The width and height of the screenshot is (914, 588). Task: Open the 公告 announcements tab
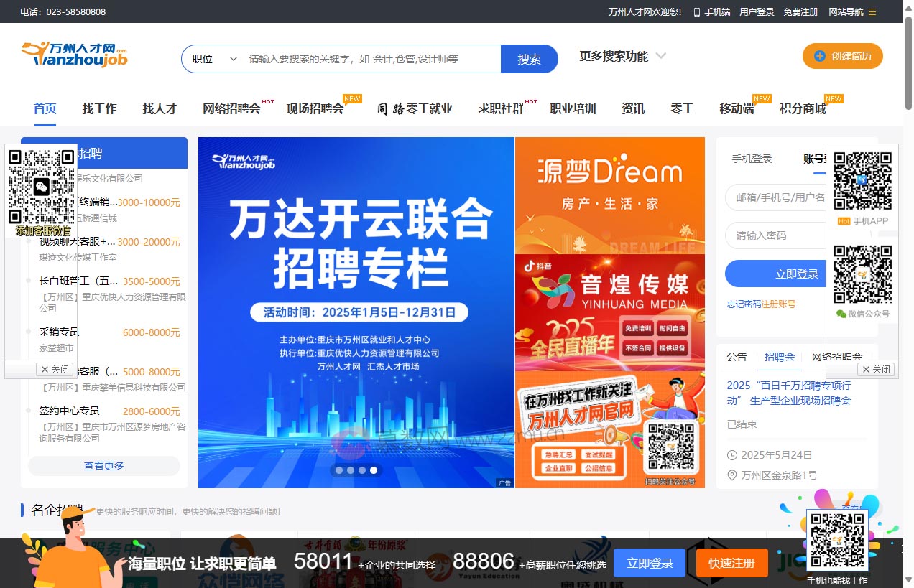[737, 356]
